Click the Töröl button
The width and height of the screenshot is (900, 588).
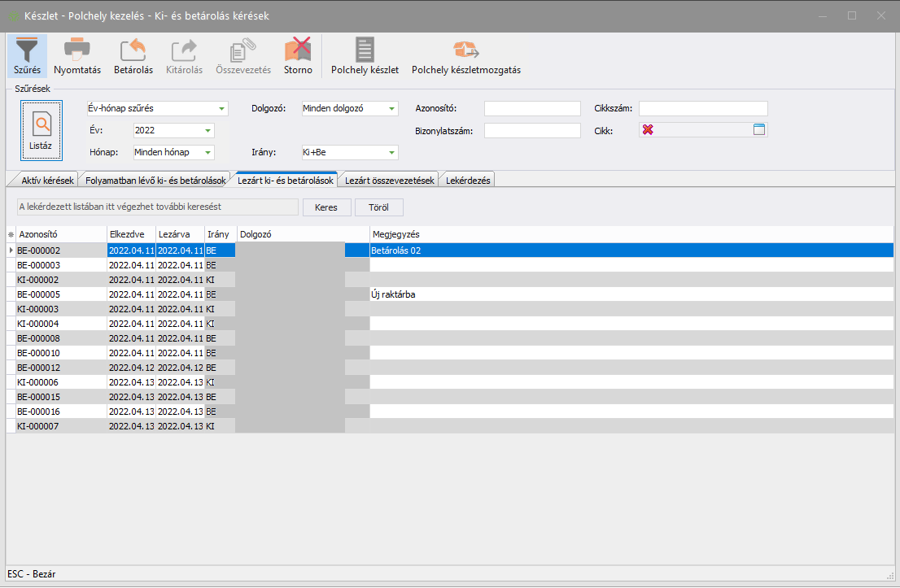pyautogui.click(x=378, y=207)
